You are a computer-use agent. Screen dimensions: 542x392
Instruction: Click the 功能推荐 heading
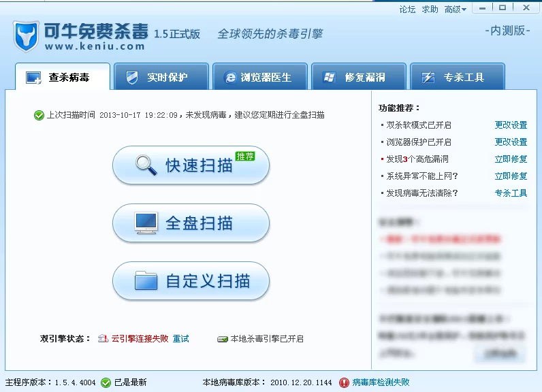coord(399,108)
